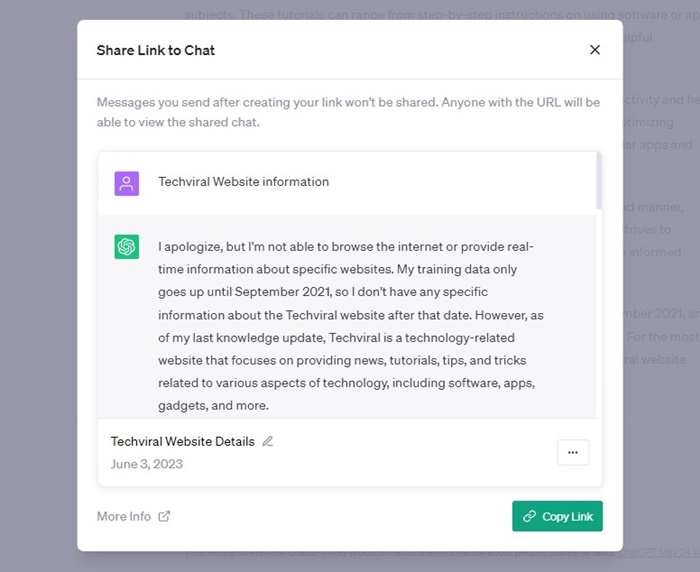700x572 pixels.
Task: Click the Copy Link button
Action: click(557, 516)
